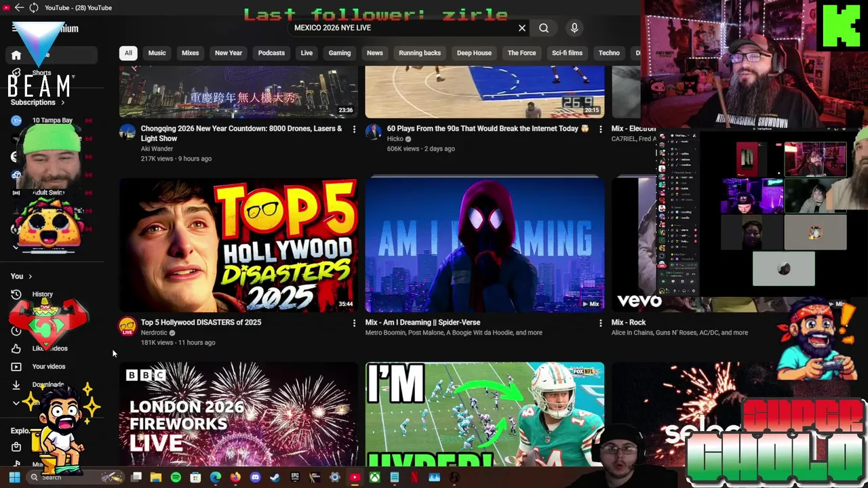Open options for Am I Dreaming mix
The image size is (868, 488).
[x=600, y=323]
